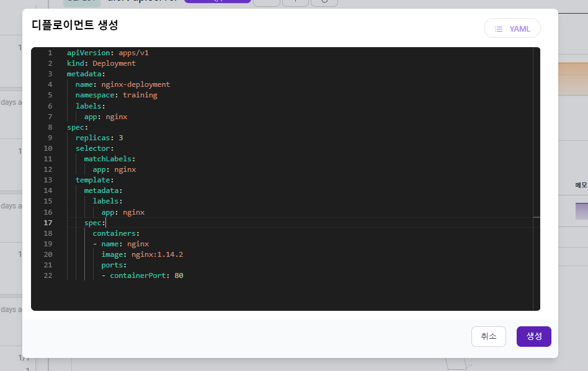Click the 'matchLabels:' line
588x371 pixels.
point(110,159)
